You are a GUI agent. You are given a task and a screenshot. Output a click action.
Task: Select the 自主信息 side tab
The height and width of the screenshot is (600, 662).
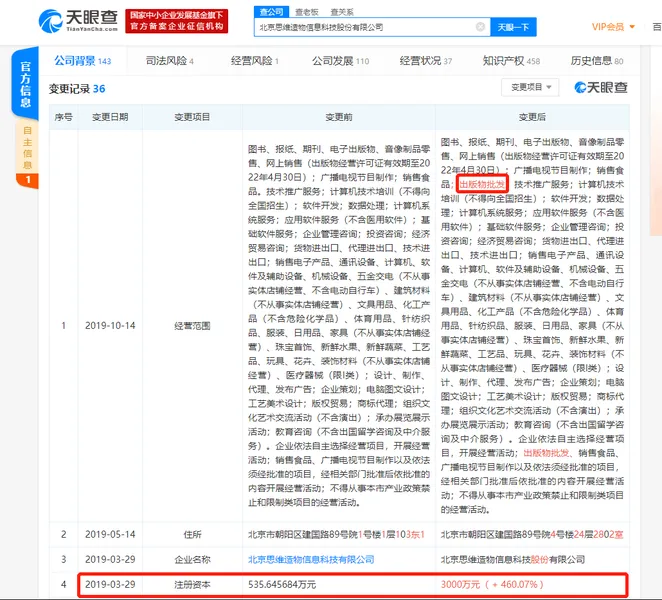[x=27, y=153]
